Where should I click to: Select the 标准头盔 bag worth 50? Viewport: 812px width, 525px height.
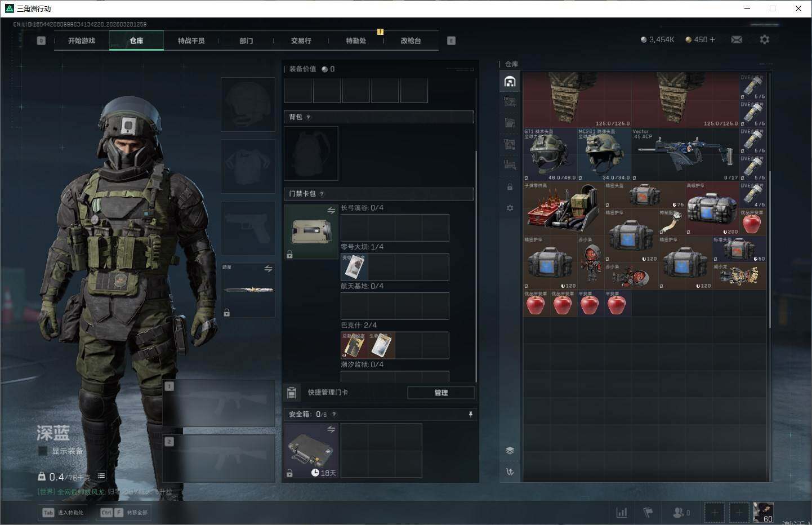[x=739, y=249]
